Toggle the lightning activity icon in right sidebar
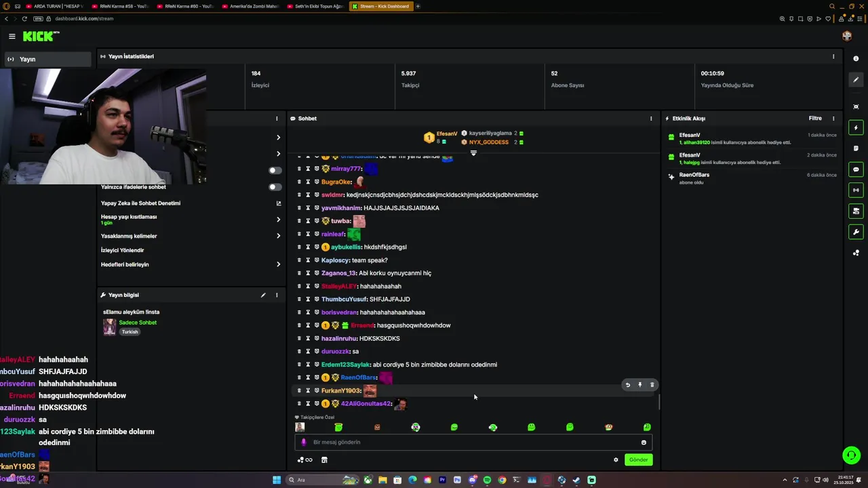Viewport: 868px width, 488px height. pos(856,127)
